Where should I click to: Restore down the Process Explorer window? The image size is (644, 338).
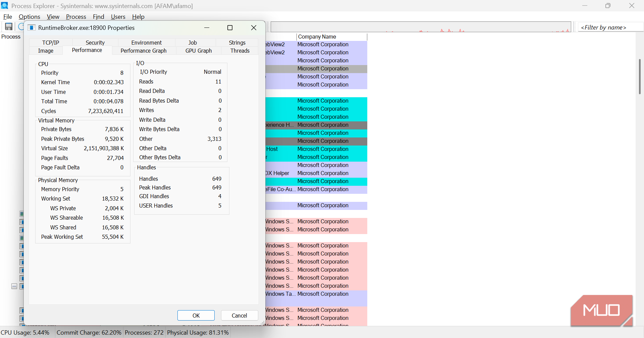click(608, 6)
